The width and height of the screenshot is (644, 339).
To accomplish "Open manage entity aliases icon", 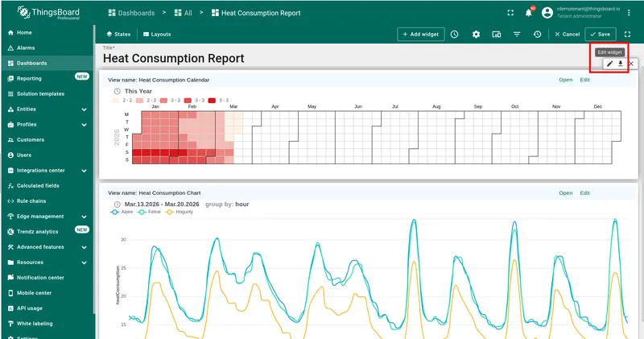I will (x=497, y=35).
